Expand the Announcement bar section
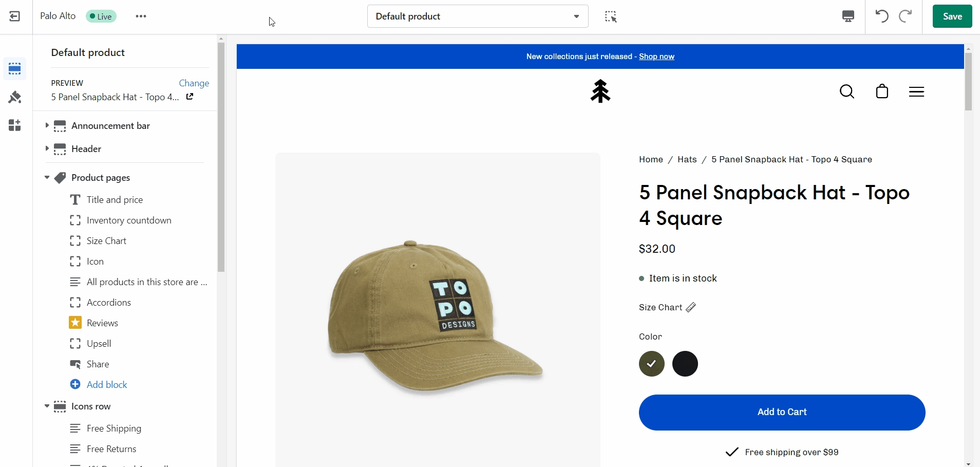Image resolution: width=980 pixels, height=467 pixels. click(47, 125)
